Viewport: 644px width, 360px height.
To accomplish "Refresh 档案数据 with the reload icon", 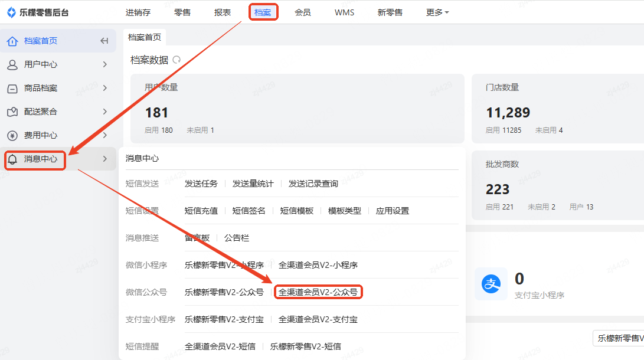I will click(x=176, y=60).
